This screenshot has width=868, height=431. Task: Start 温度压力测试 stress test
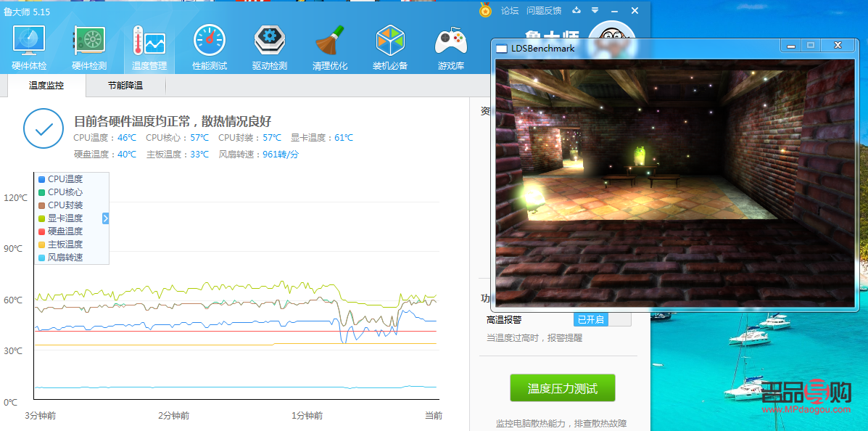[x=562, y=389]
